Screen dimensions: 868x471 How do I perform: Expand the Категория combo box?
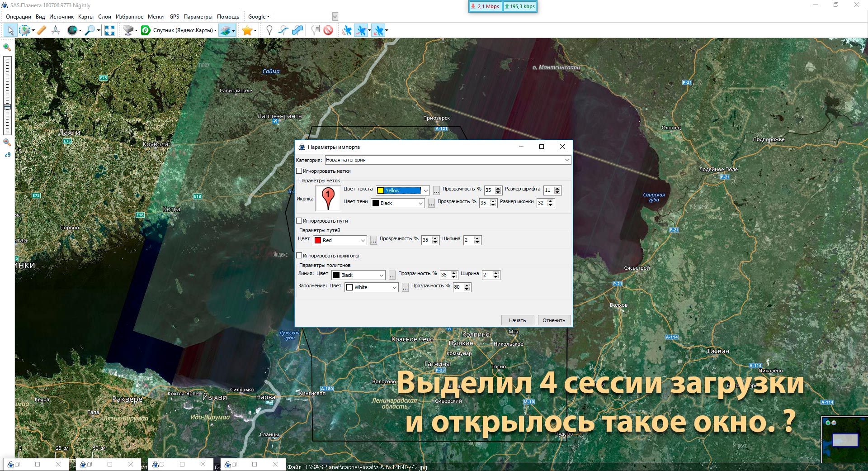[x=567, y=160]
